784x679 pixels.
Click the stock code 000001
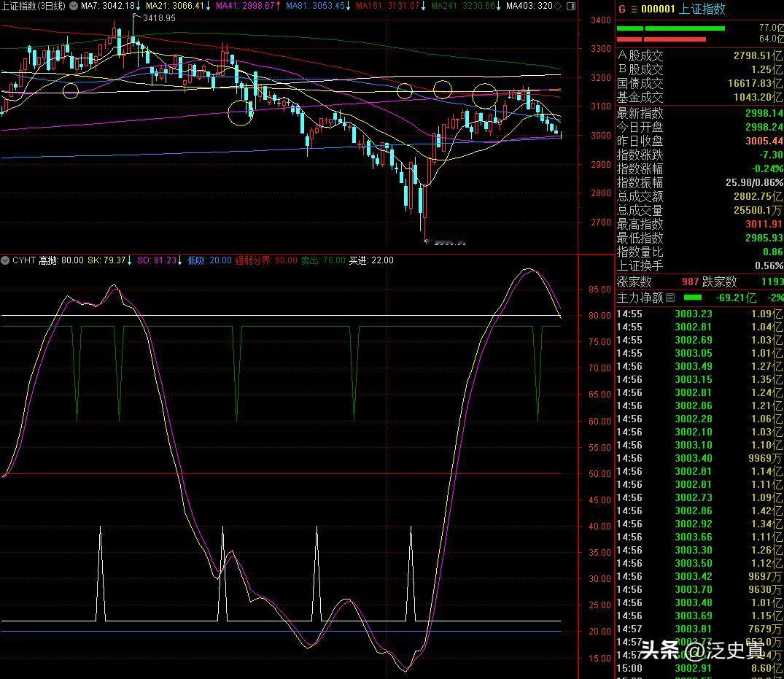point(658,9)
